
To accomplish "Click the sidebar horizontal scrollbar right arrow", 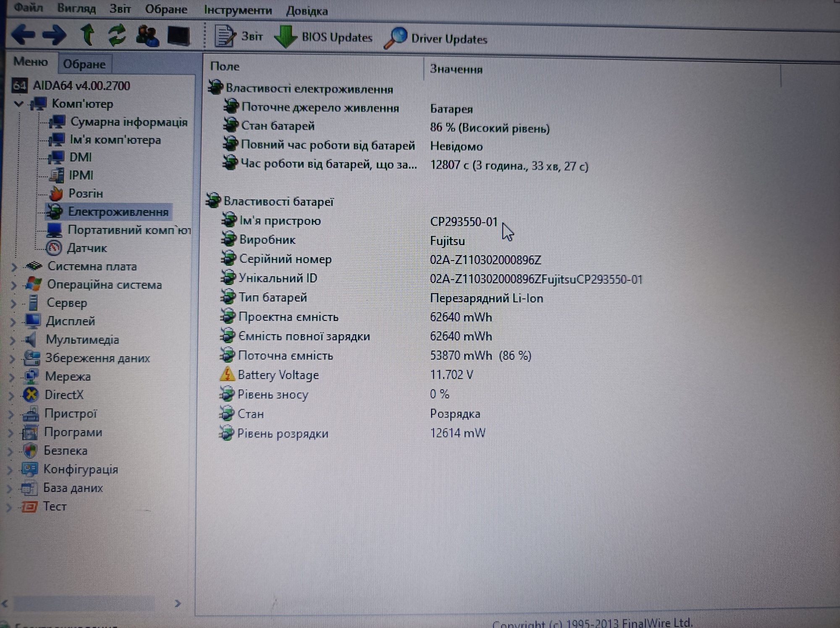I will 178,603.
